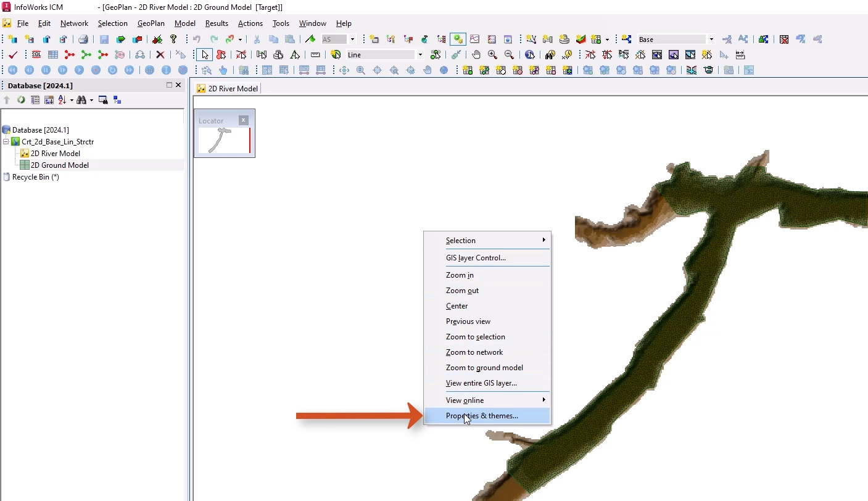Open the Help menu
The image size is (868, 501).
[344, 23]
